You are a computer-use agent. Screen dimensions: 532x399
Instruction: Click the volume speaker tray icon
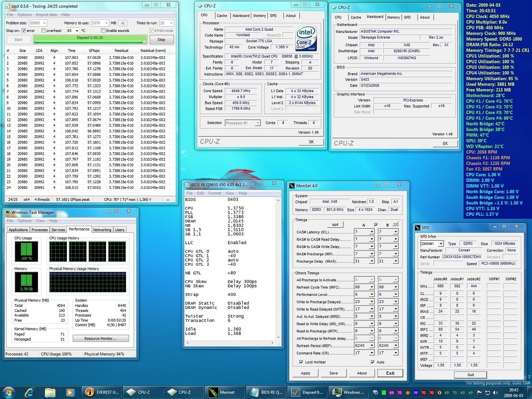[495, 393]
